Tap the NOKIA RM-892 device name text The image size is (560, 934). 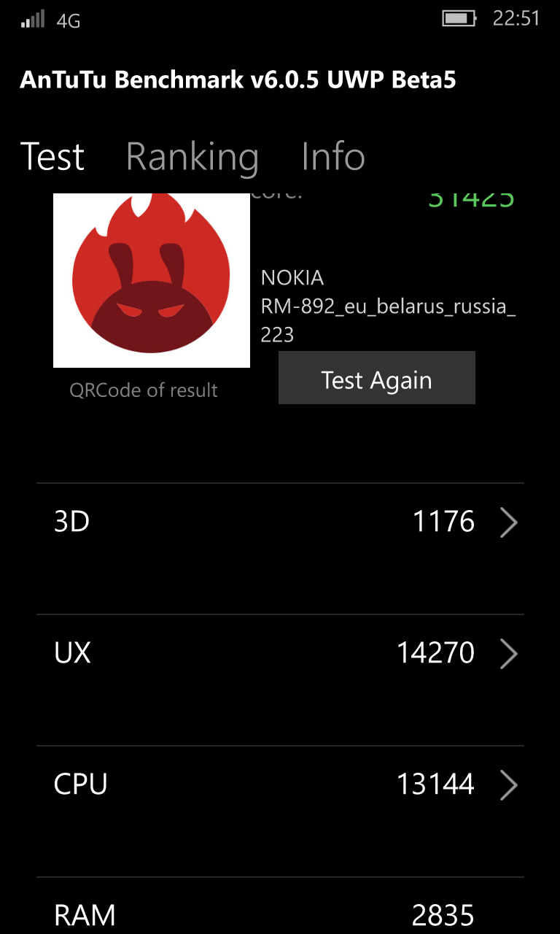pyautogui.click(x=389, y=306)
